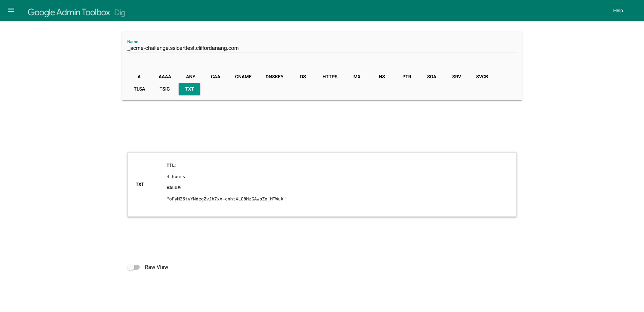Select the NS record type
This screenshot has height=312, width=644.
[382, 77]
